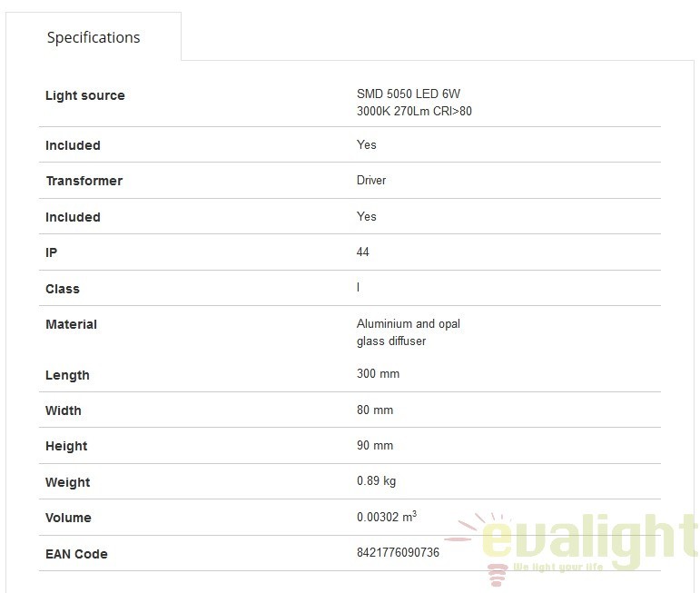Screen dimensions: 700x593
Task: Click the IP rating value 44
Action: 362,252
